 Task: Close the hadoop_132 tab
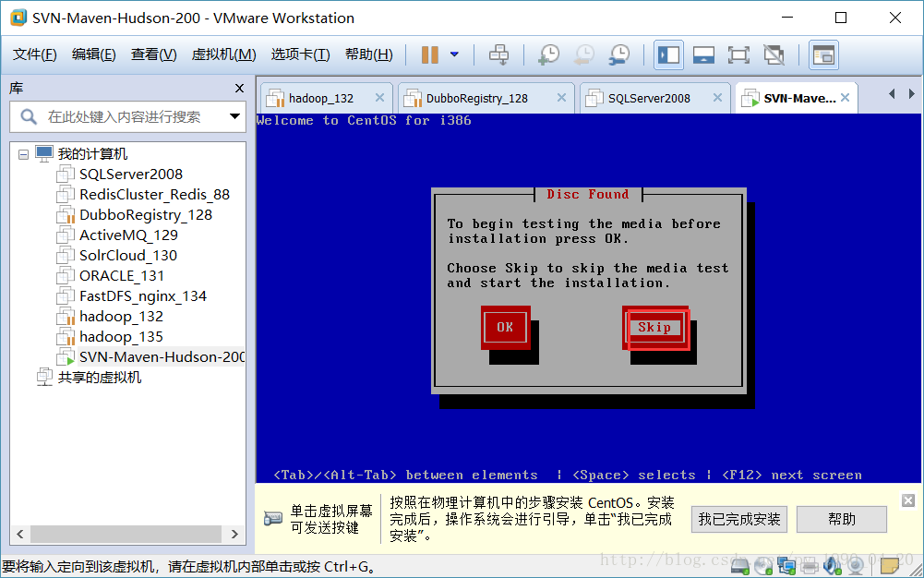[x=379, y=98]
